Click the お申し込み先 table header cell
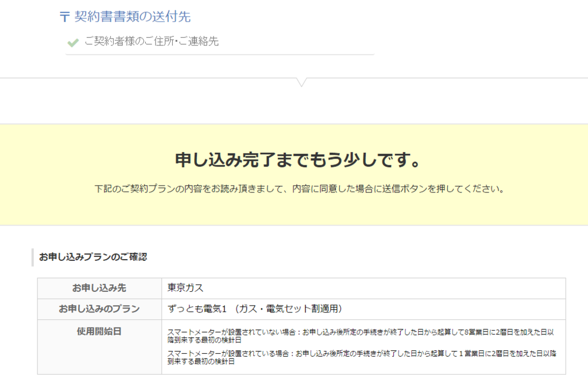588x378 pixels. [x=99, y=288]
